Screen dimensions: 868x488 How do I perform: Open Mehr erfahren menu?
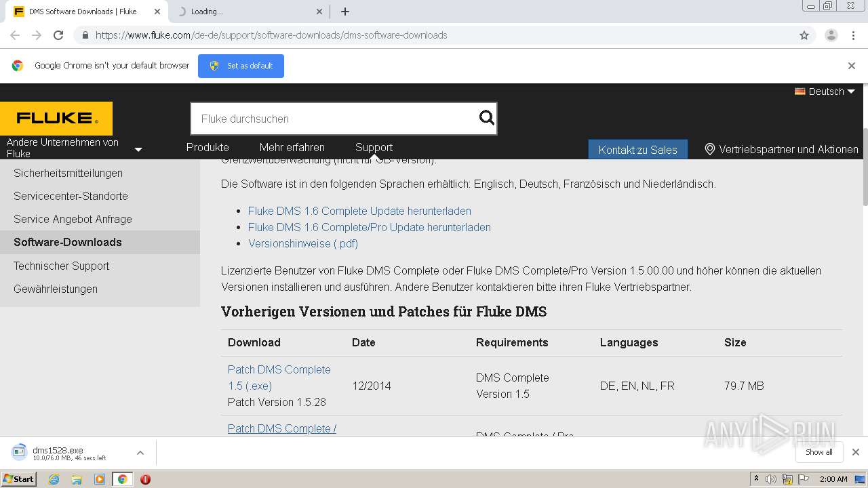pos(292,147)
